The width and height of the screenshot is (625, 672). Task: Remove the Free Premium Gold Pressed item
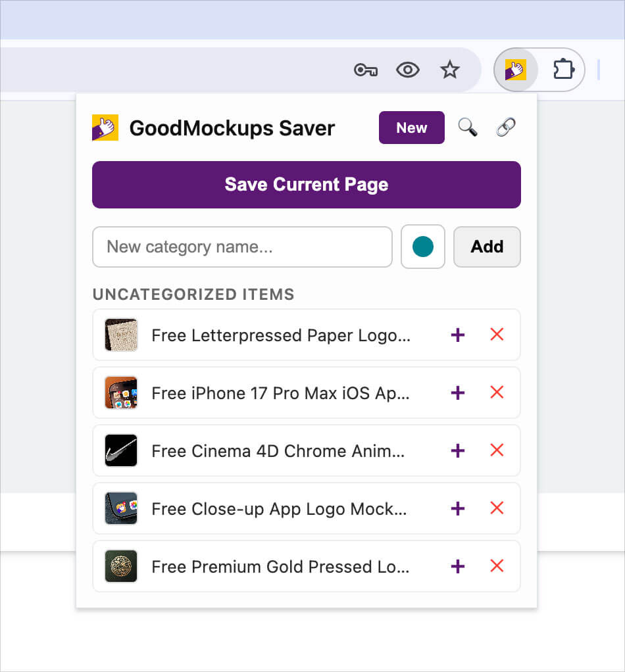click(497, 565)
